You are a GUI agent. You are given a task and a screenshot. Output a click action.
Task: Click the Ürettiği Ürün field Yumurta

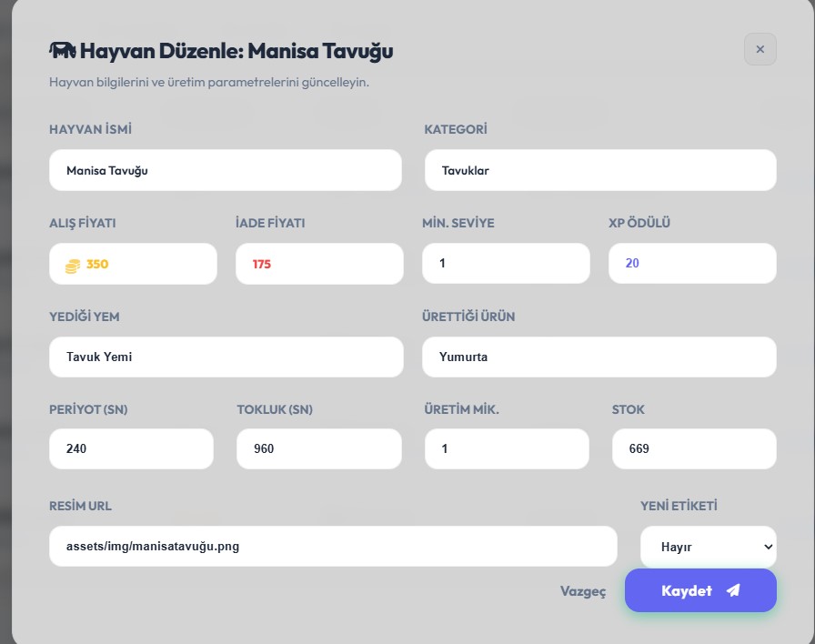[599, 357]
